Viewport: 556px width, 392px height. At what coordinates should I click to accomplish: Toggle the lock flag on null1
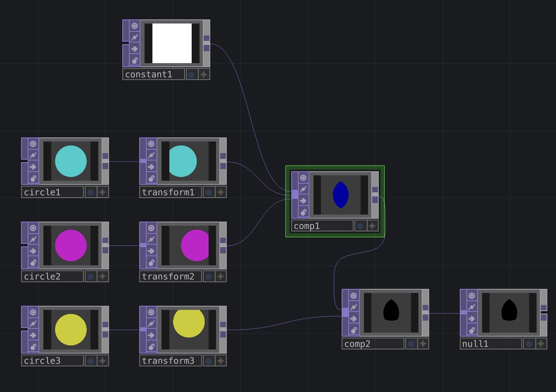coord(472,330)
